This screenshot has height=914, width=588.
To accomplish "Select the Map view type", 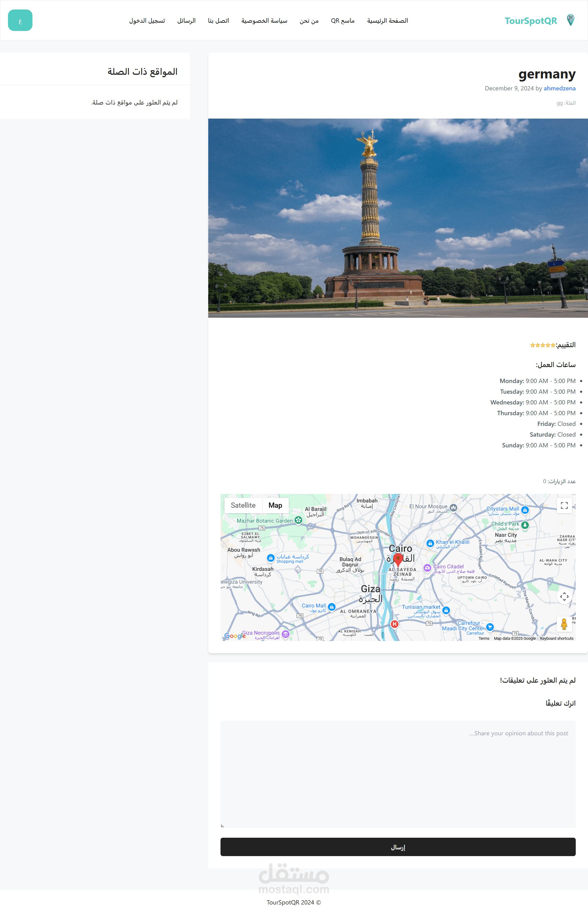I will pos(275,505).
